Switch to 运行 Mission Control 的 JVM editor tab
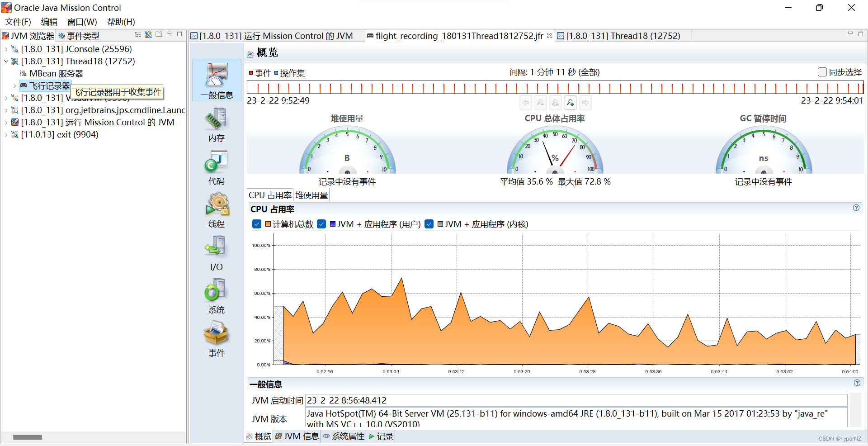Image resolution: width=868 pixels, height=446 pixels. (276, 36)
